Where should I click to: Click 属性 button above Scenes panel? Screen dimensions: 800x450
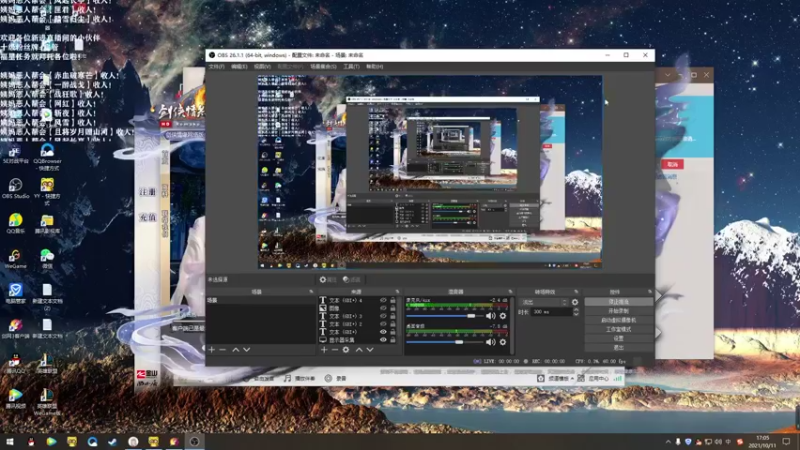(328, 280)
